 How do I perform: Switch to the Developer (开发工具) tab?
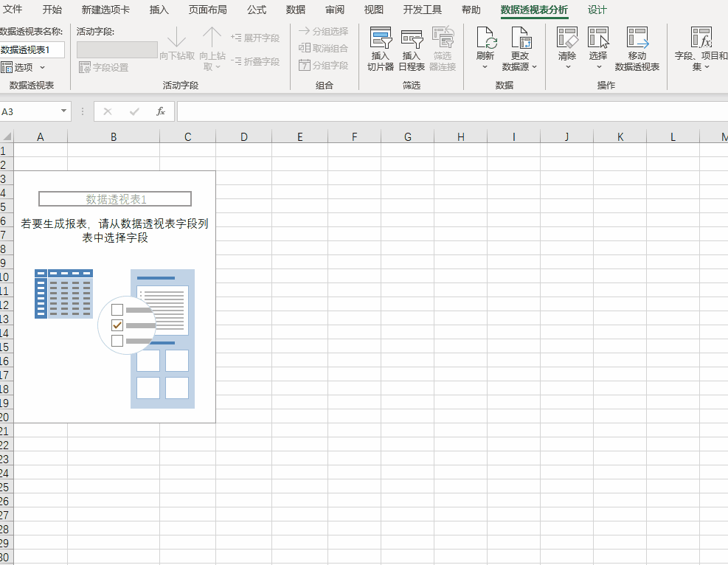coord(423,10)
